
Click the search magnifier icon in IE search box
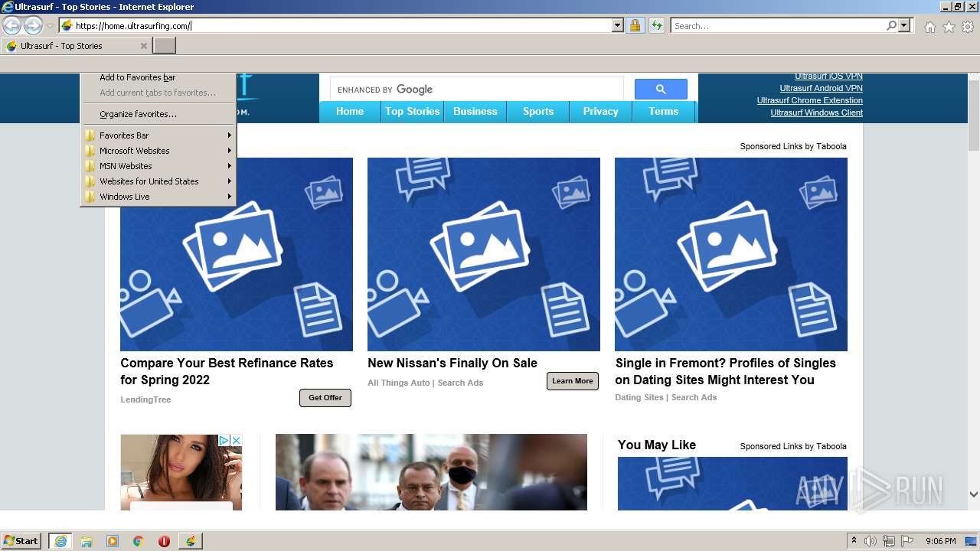[892, 26]
